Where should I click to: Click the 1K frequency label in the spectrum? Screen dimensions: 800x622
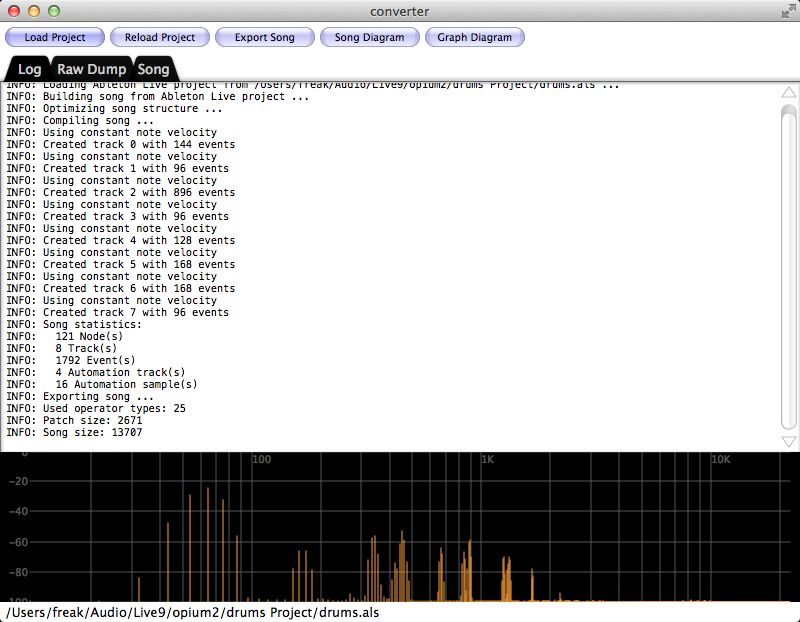pyautogui.click(x=487, y=459)
